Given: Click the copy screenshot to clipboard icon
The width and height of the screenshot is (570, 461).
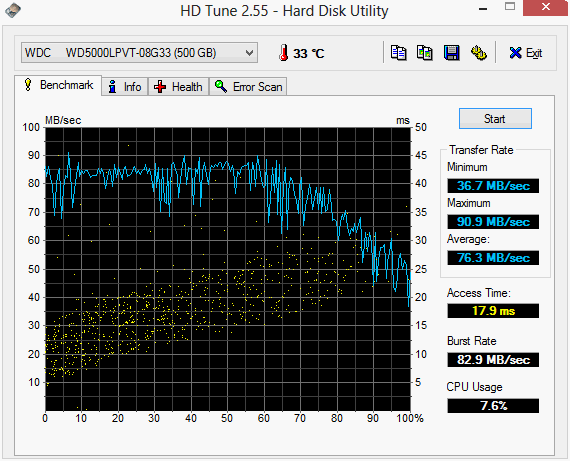Looking at the screenshot, I should click(425, 53).
